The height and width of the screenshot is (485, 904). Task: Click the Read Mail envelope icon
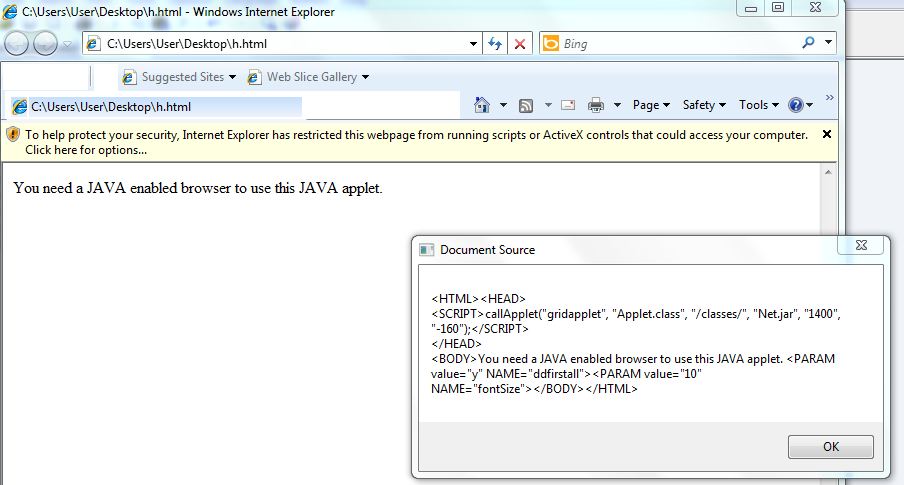(568, 105)
